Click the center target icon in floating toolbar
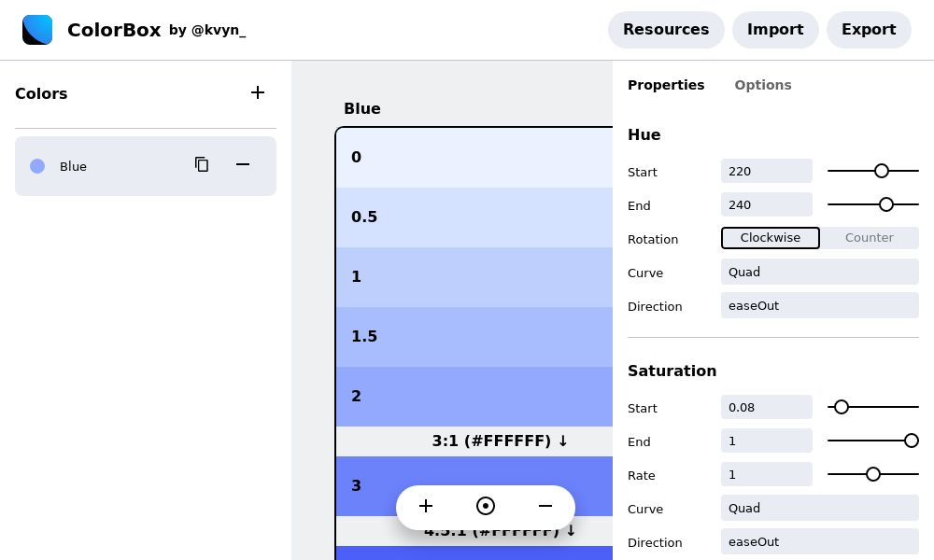 tap(486, 506)
